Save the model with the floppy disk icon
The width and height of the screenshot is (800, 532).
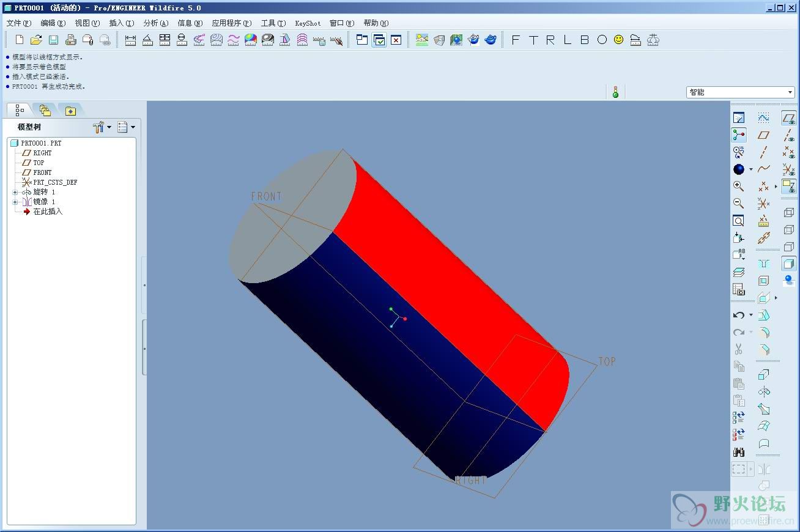(x=53, y=40)
